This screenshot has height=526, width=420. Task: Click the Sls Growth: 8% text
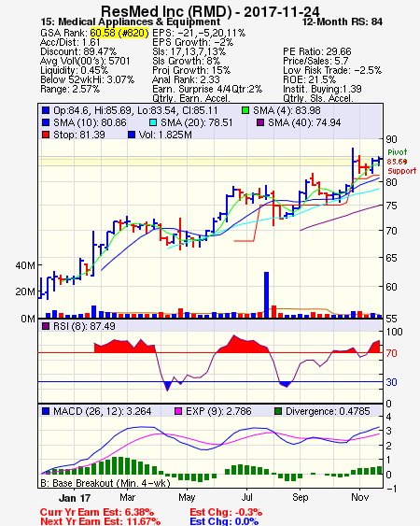point(186,61)
